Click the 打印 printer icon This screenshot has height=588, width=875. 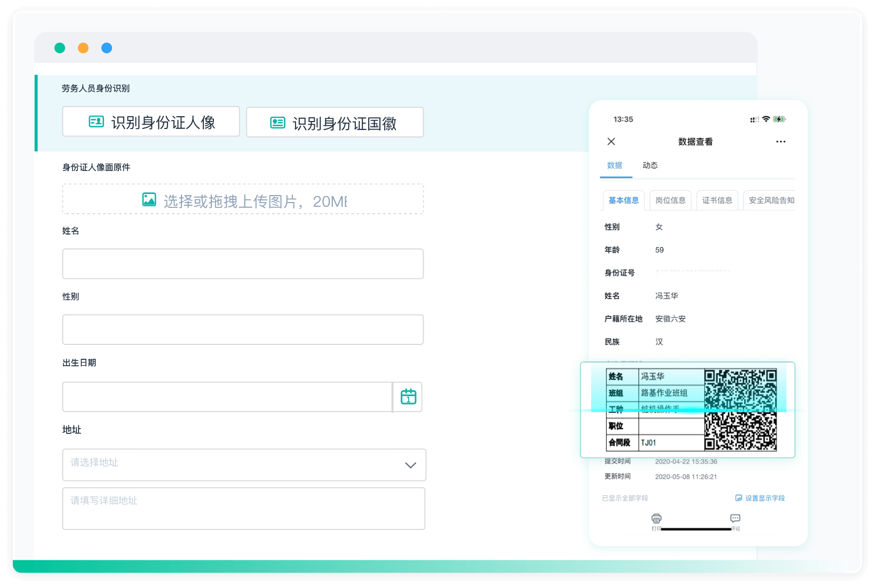coord(656,517)
